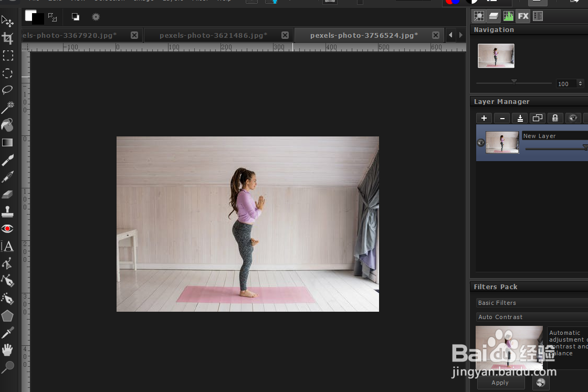Click the zoom value field showing 100
Viewport: 588px width, 392px height.
(565, 84)
